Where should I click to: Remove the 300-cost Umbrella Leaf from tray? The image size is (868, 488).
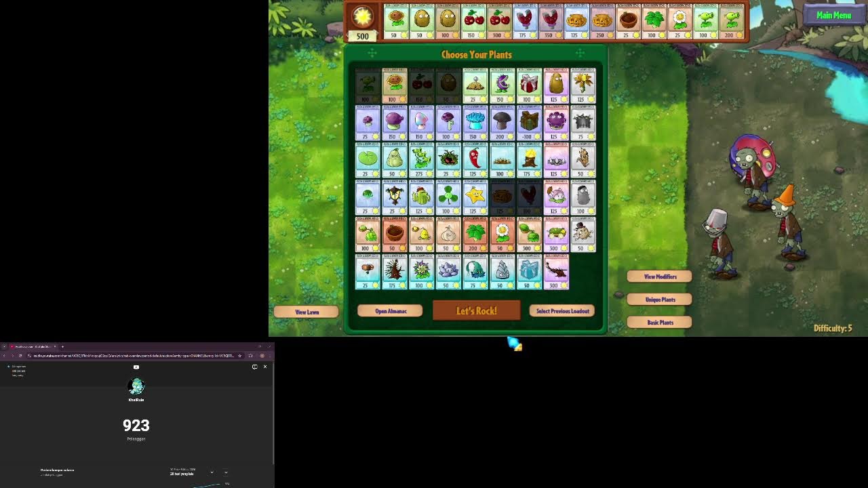click(654, 22)
